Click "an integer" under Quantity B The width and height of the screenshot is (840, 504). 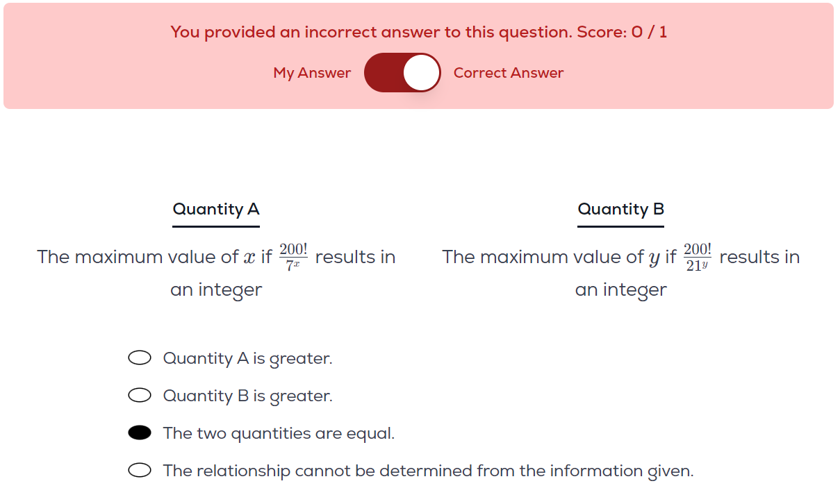pos(621,290)
